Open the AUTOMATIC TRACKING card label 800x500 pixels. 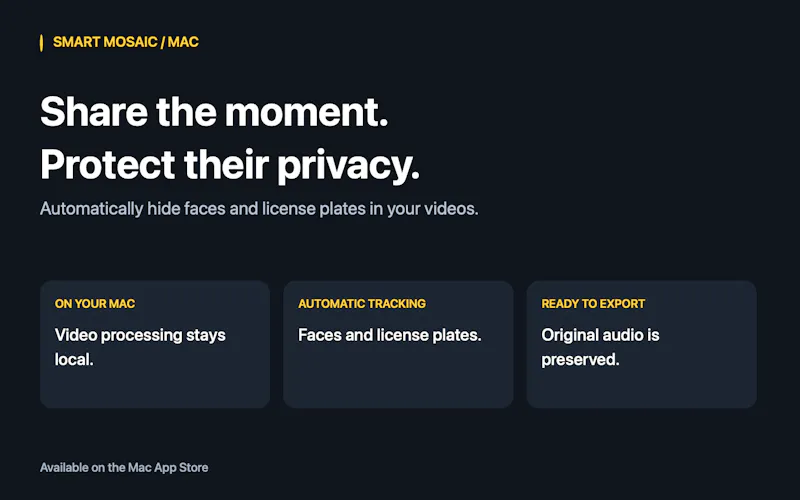click(x=362, y=304)
